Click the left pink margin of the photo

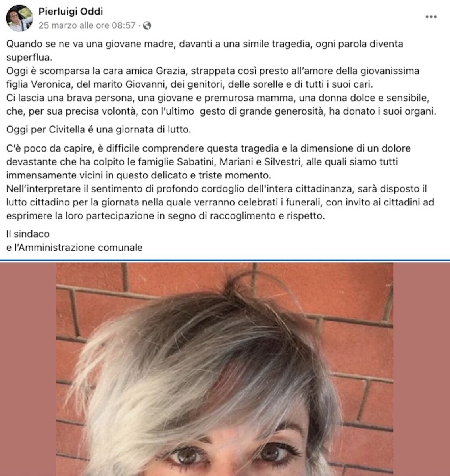click(x=28, y=369)
